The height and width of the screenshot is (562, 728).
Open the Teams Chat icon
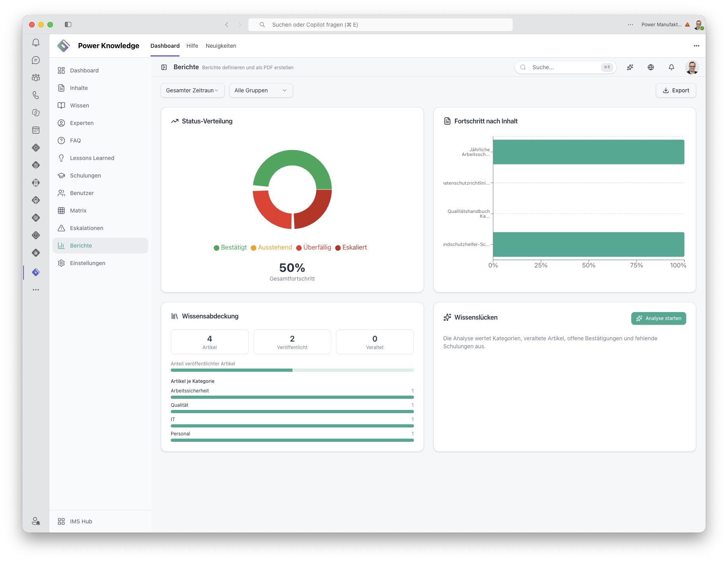click(36, 60)
